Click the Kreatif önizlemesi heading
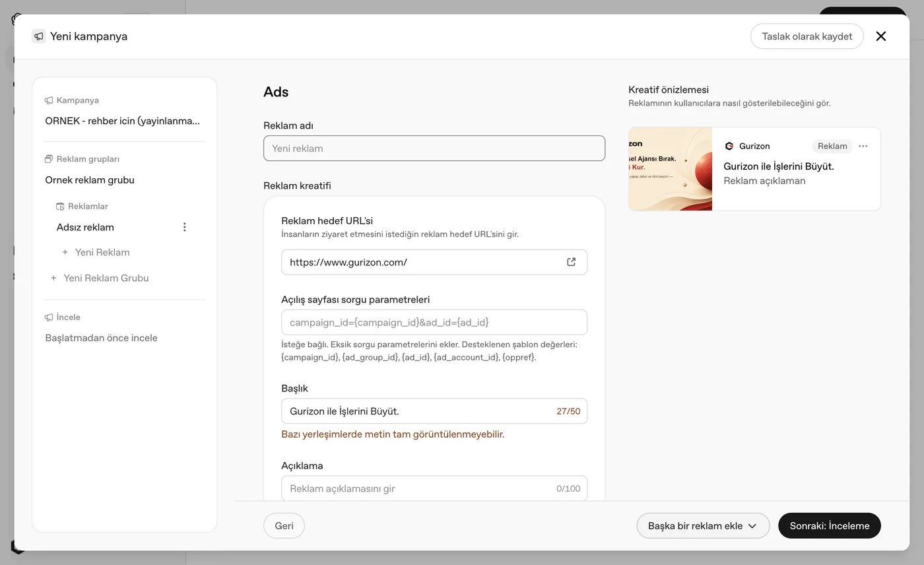The height and width of the screenshot is (565, 924). (x=669, y=90)
